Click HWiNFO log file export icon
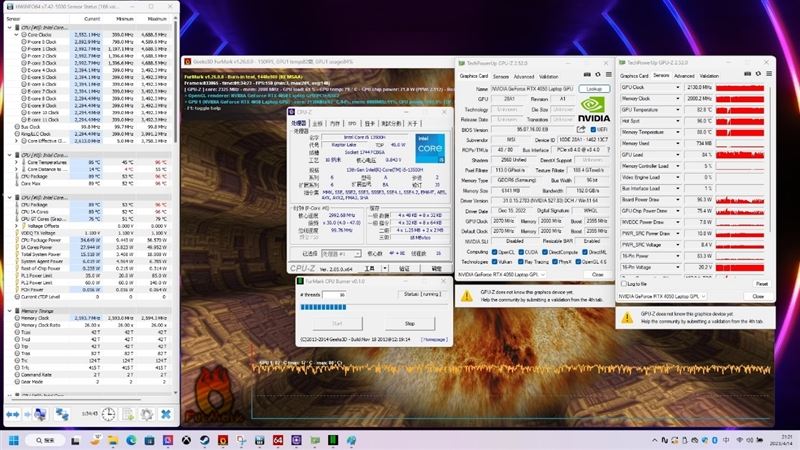The image size is (800, 450). [x=128, y=414]
